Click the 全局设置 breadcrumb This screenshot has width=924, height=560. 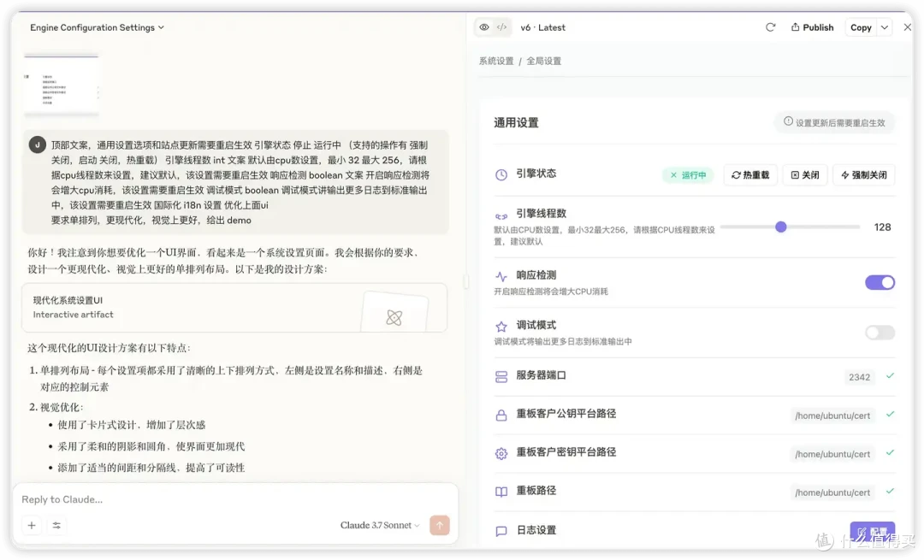coord(543,61)
